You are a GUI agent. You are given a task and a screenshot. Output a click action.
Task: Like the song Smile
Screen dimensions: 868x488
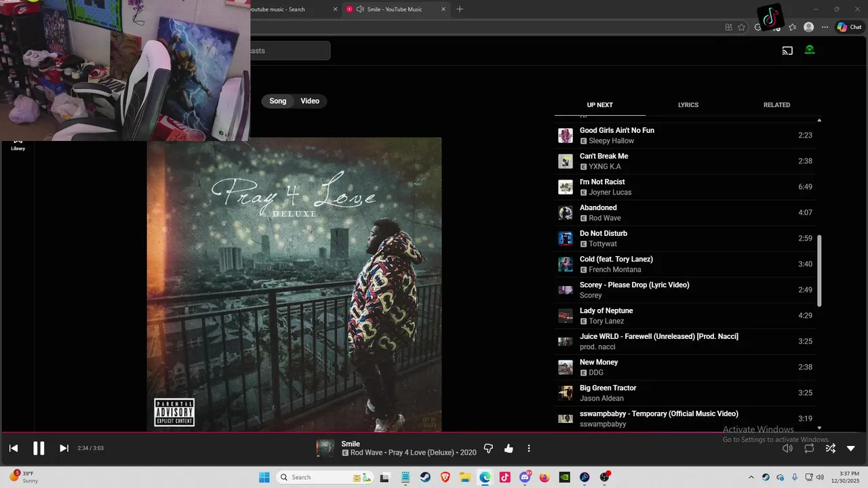click(x=509, y=448)
